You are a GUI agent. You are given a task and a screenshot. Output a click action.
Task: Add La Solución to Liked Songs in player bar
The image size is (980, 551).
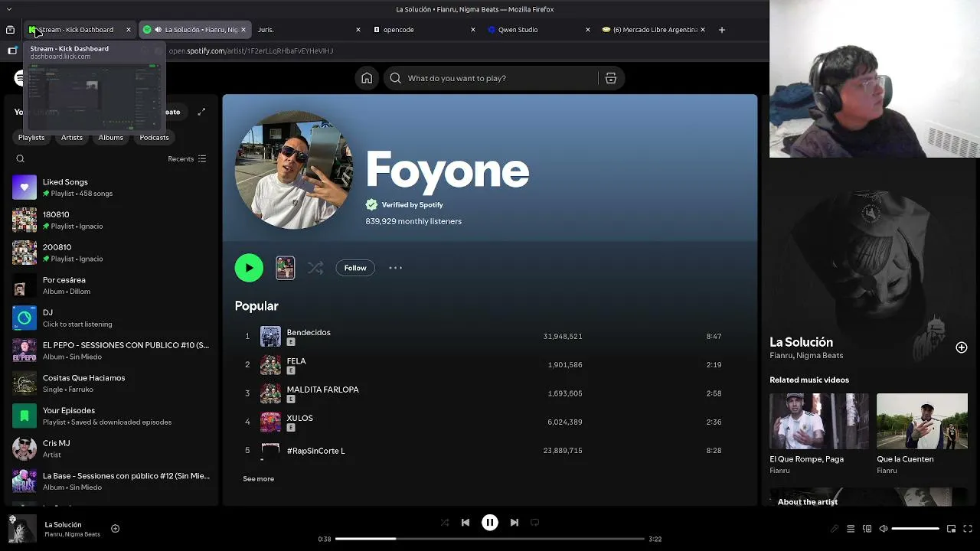pos(115,528)
